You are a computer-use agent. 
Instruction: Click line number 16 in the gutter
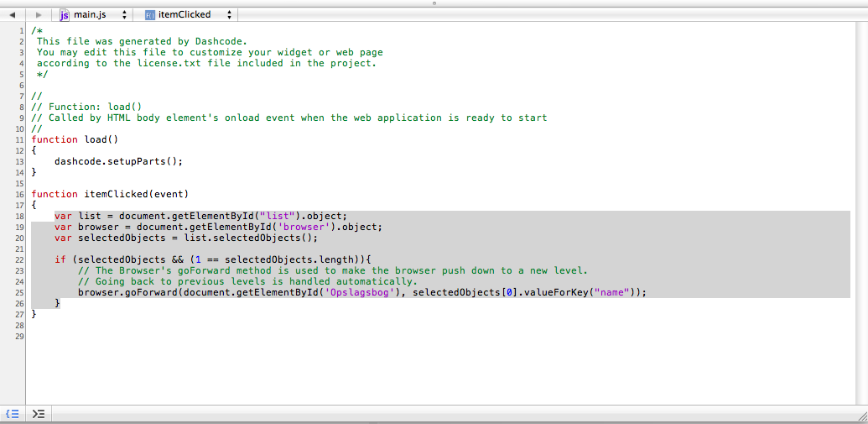click(x=19, y=194)
